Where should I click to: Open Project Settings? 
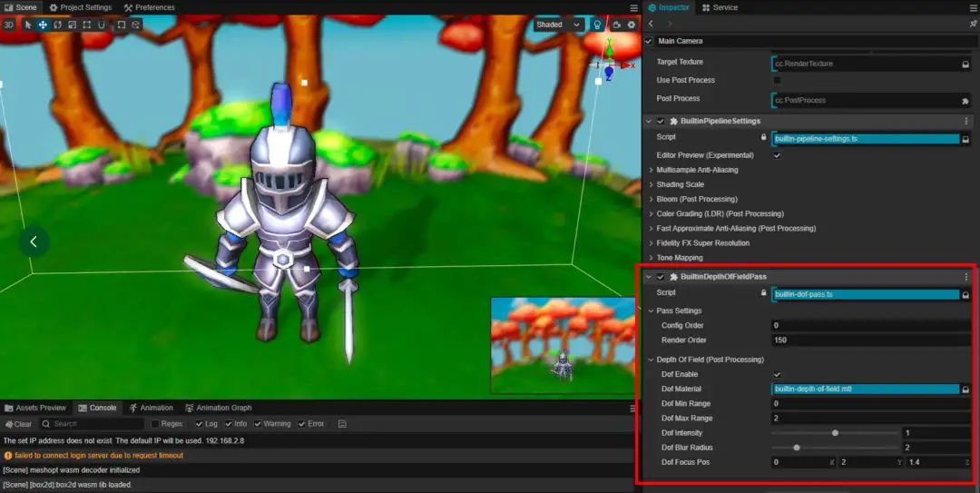click(81, 7)
